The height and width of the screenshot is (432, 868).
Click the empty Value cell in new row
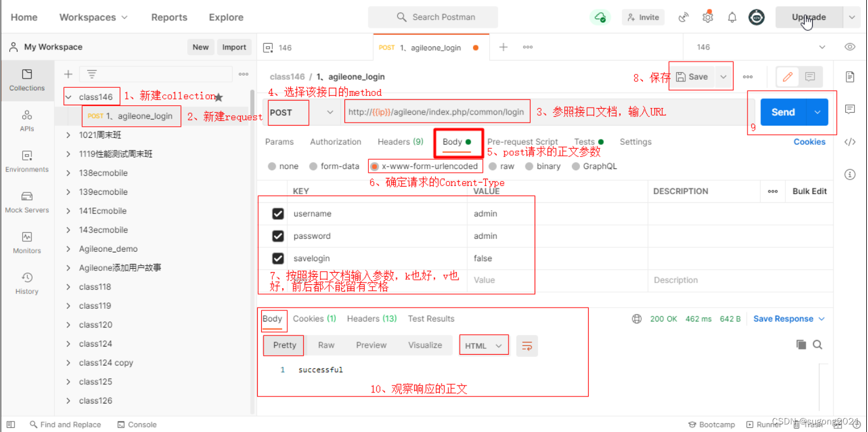(x=557, y=280)
